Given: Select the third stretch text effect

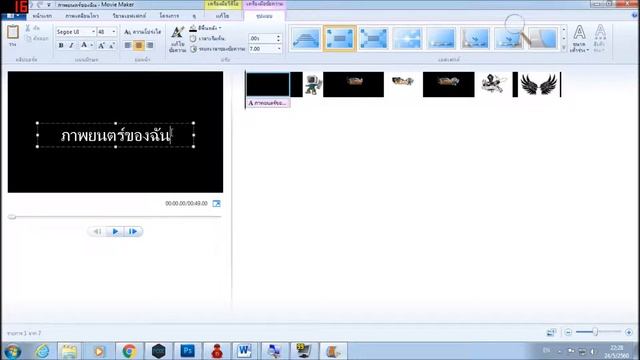Looking at the screenshot, I should tap(373, 38).
